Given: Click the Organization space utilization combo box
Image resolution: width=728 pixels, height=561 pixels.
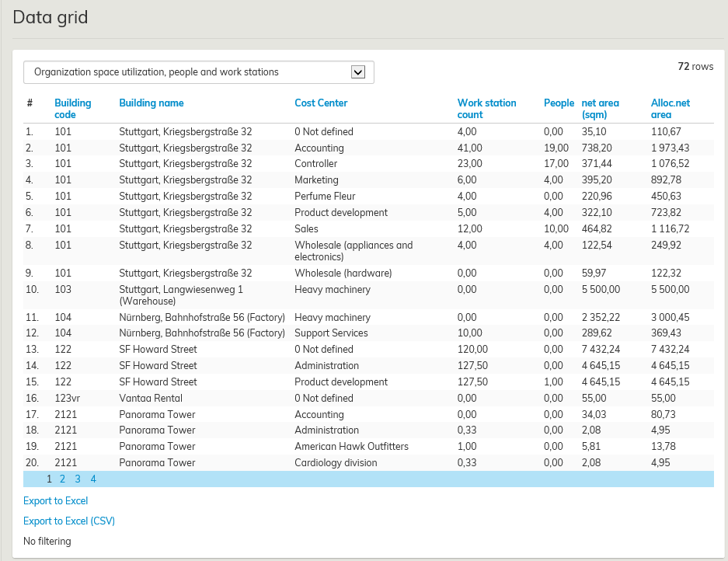Looking at the screenshot, I should [x=186, y=72].
